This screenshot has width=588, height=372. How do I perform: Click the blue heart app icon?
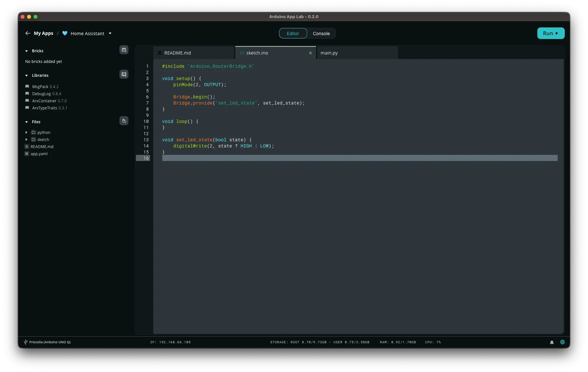point(65,33)
